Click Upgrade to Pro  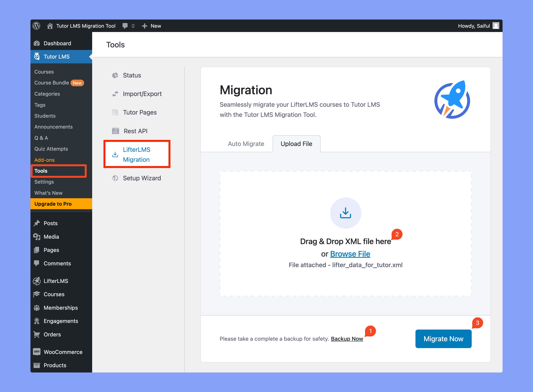pyautogui.click(x=61, y=204)
